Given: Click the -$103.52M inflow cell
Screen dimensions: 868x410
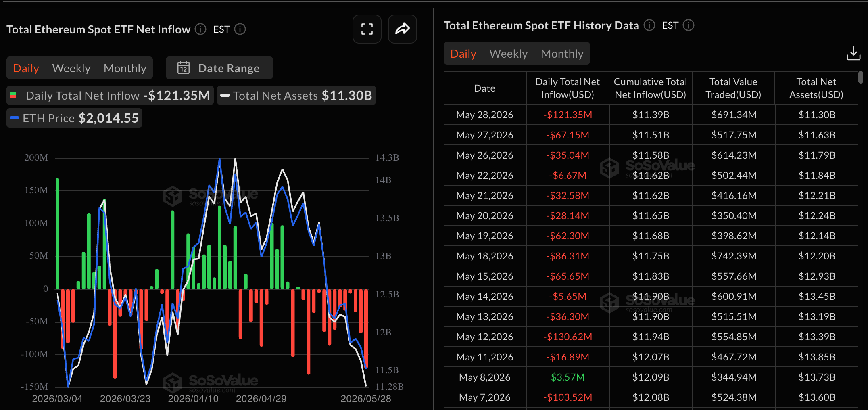Looking at the screenshot, I should pos(568,397).
